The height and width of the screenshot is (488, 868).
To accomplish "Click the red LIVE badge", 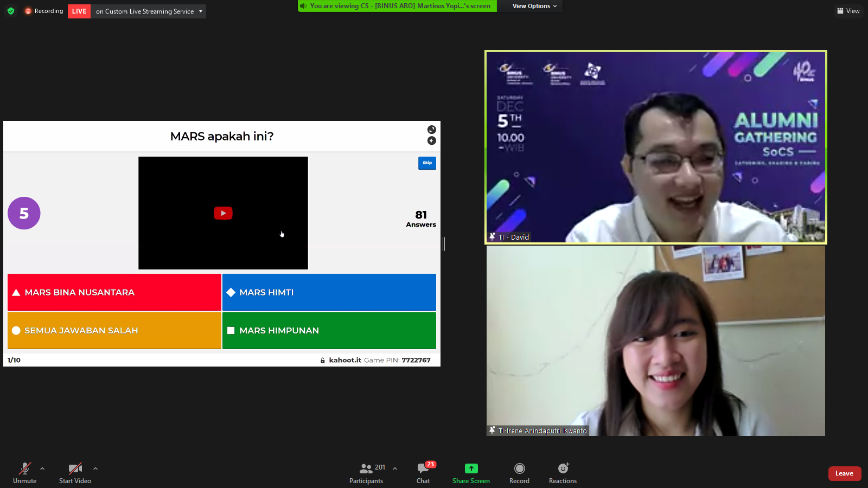I will pos(79,11).
